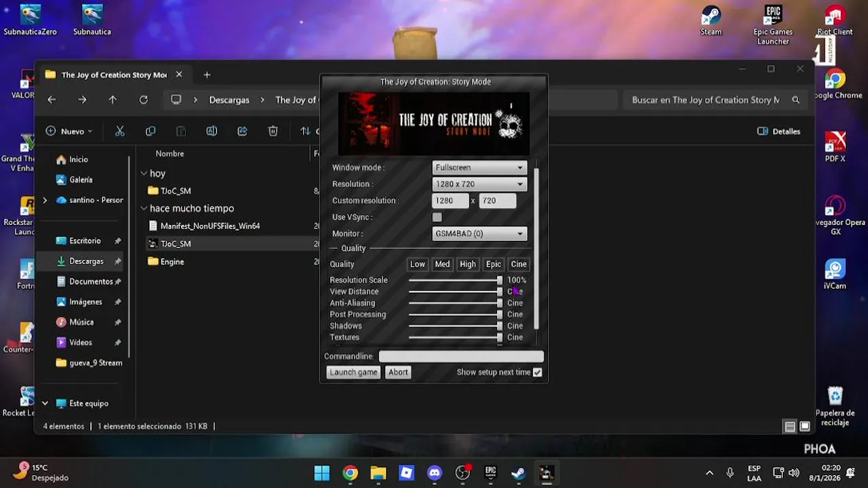
Task: Toggle the Use VSync checkbox
Action: point(437,217)
